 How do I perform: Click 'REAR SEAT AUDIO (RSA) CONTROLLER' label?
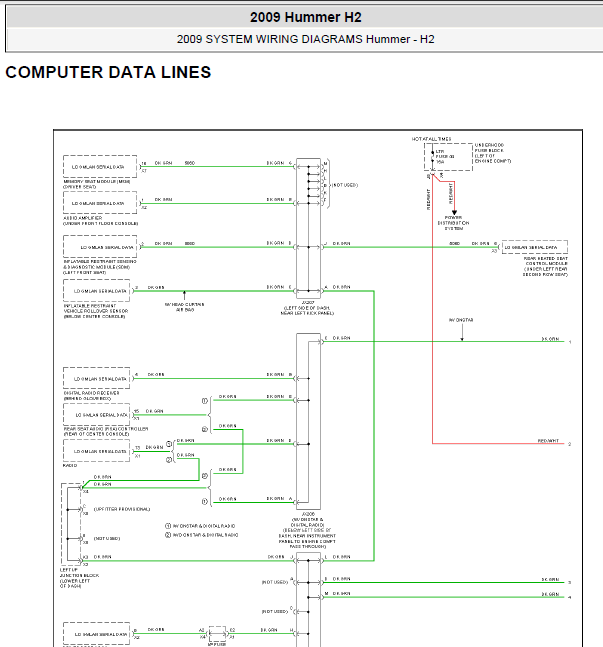tap(106, 429)
